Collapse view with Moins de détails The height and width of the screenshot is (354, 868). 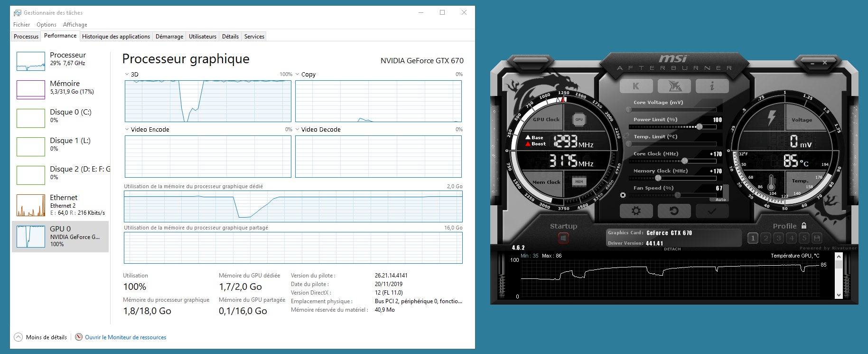(x=41, y=337)
